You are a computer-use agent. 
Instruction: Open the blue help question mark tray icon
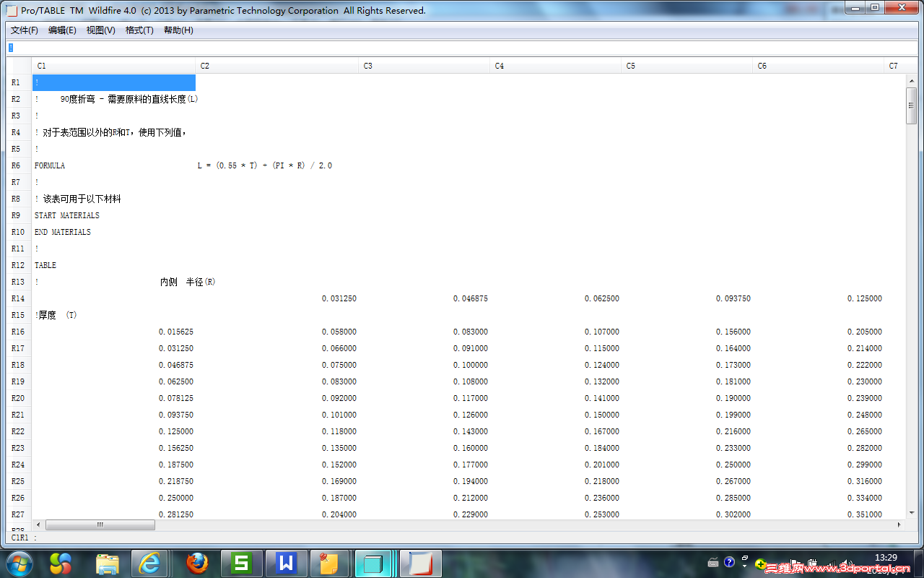pos(729,562)
